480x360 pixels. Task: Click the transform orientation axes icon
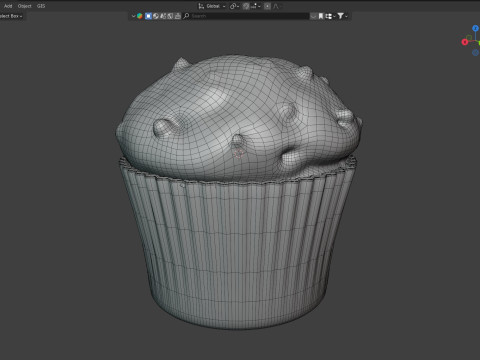(201, 6)
